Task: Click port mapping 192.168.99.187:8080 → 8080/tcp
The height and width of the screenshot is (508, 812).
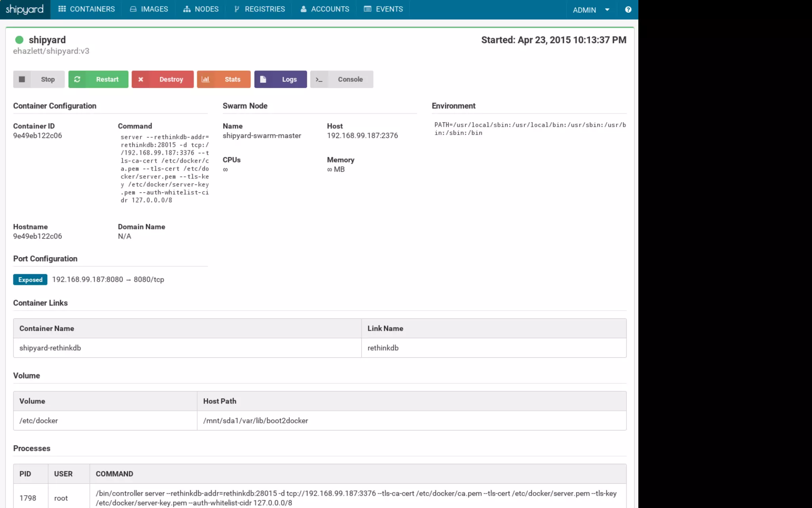Action: pyautogui.click(x=108, y=280)
